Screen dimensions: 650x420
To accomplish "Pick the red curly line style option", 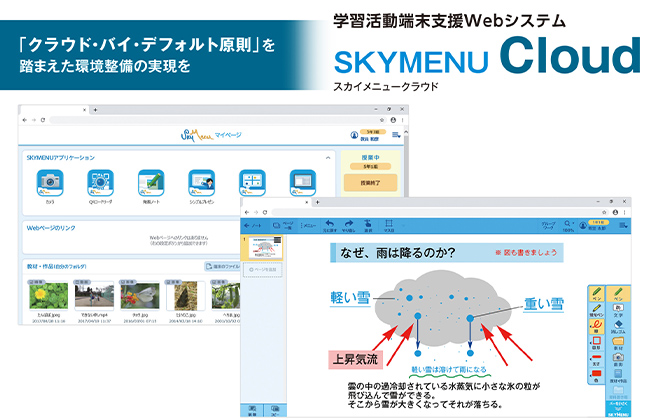I will (x=596, y=326).
